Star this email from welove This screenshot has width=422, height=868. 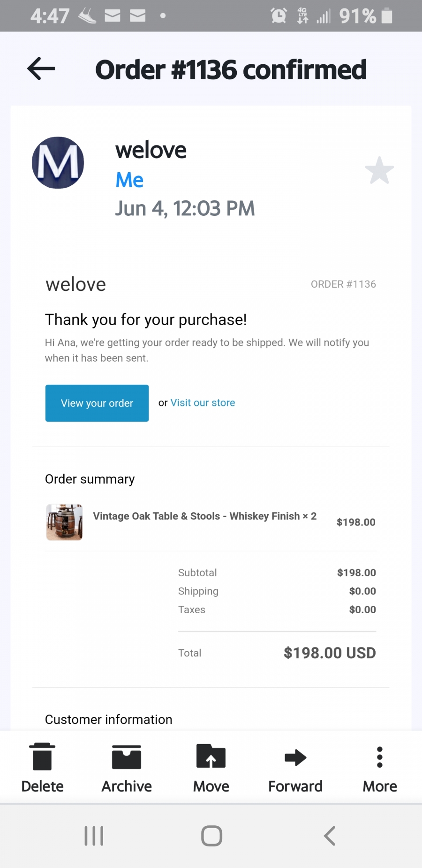379,170
